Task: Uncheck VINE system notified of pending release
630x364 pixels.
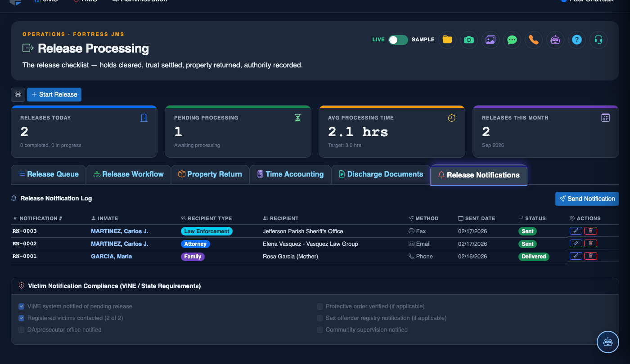Action: point(21,306)
